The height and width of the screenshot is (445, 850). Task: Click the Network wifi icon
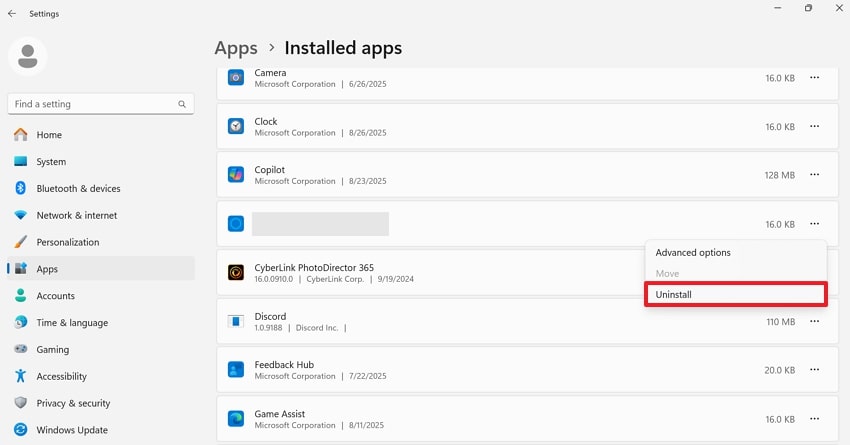pyautogui.click(x=21, y=215)
